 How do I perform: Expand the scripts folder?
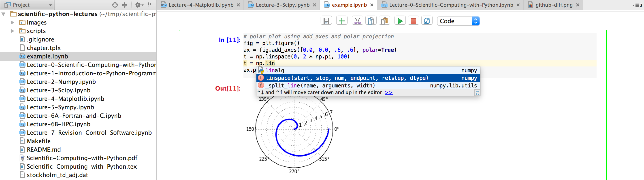tap(12, 31)
